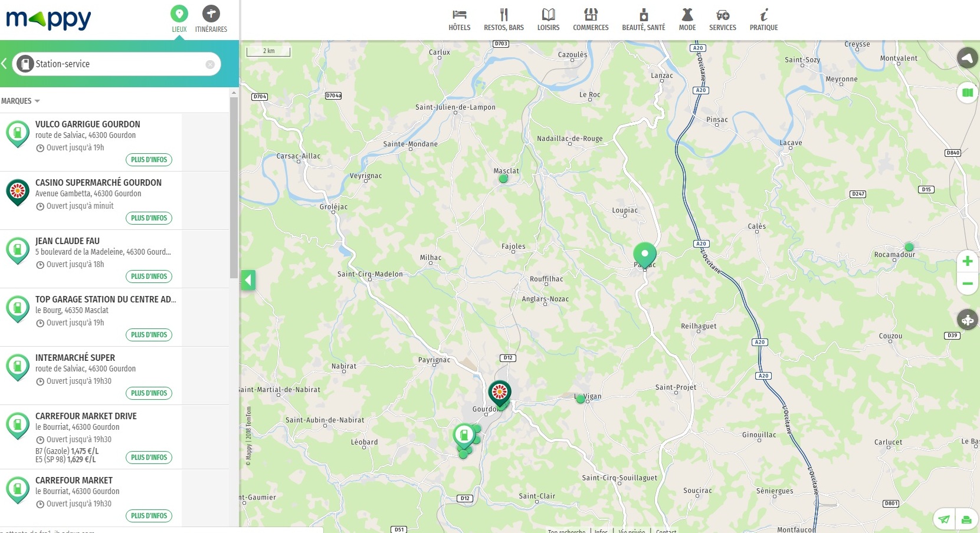This screenshot has width=980, height=533.
Task: Click the geolocation arrow button
Action: click(966, 58)
